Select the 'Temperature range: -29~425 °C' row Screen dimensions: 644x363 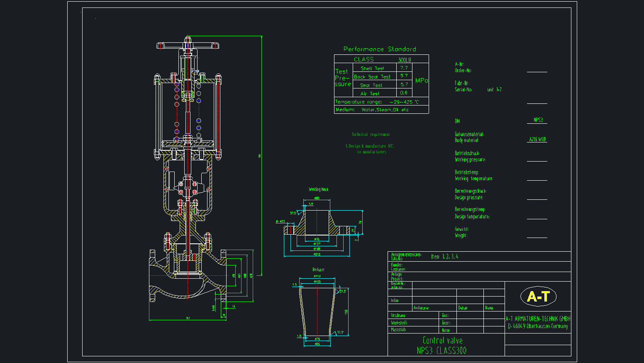[x=381, y=102]
